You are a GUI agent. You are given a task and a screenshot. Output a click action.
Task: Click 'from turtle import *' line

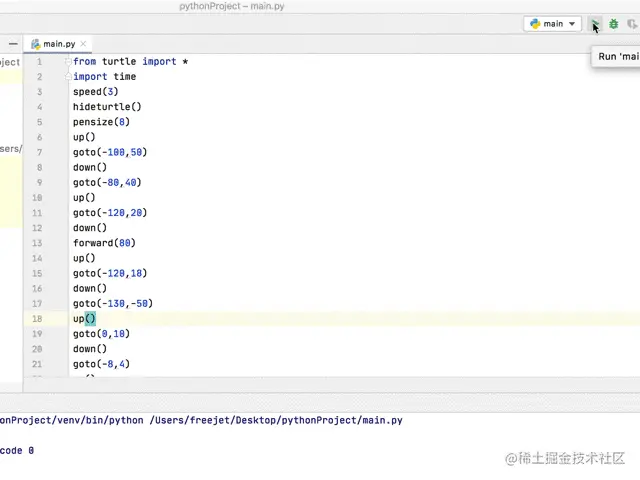tap(130, 62)
